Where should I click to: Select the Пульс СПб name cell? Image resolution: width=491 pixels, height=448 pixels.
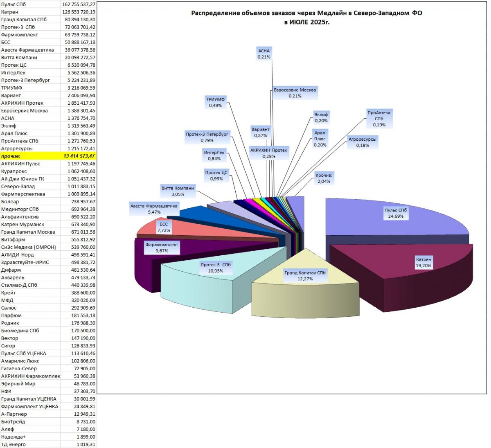point(30,4)
